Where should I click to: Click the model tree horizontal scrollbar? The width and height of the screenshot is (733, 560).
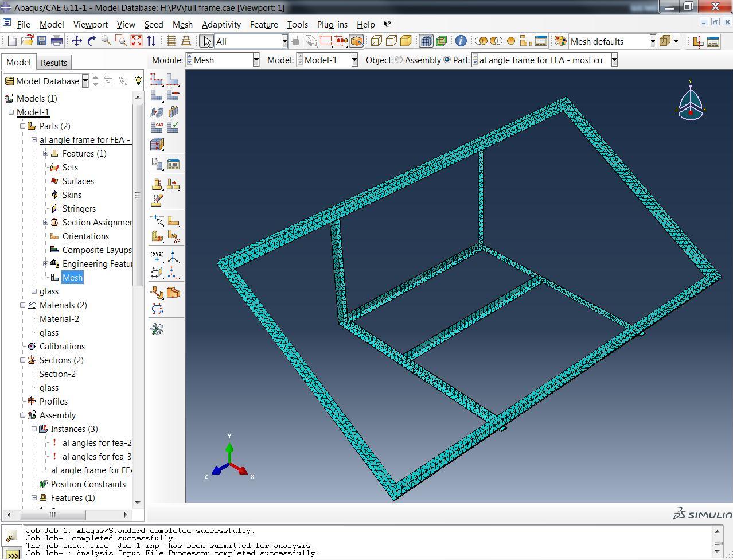pyautogui.click(x=53, y=515)
